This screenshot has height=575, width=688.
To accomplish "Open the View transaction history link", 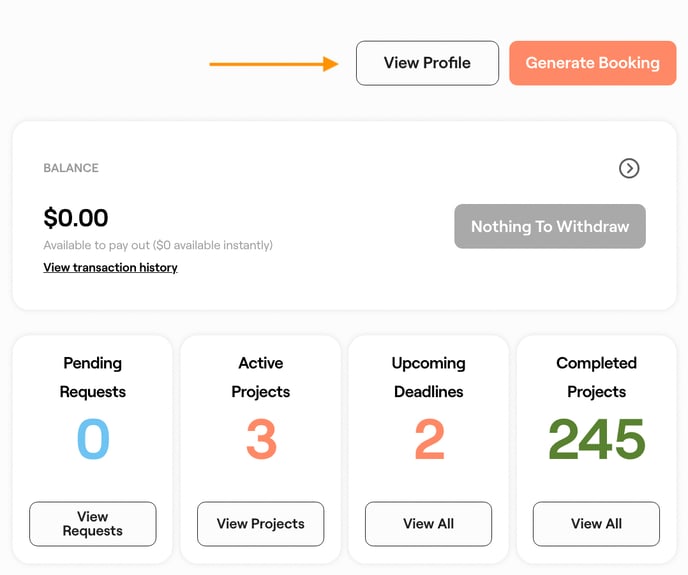I will click(x=110, y=268).
